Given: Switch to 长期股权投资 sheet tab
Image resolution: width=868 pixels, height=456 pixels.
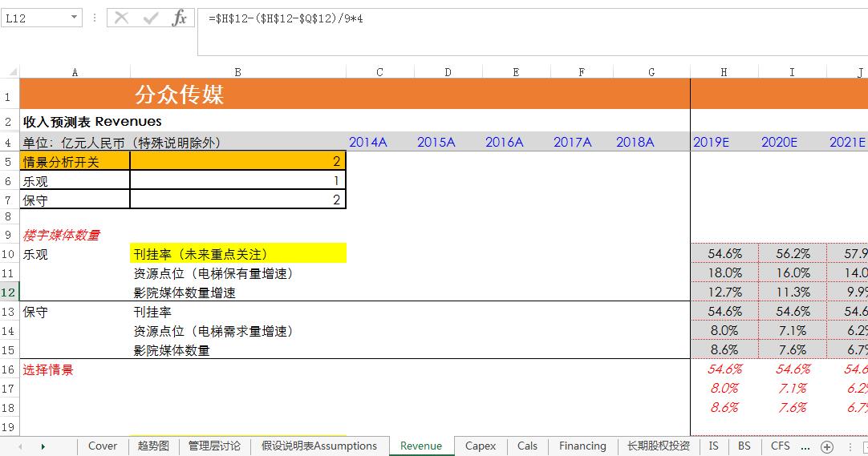Looking at the screenshot, I should point(658,446).
